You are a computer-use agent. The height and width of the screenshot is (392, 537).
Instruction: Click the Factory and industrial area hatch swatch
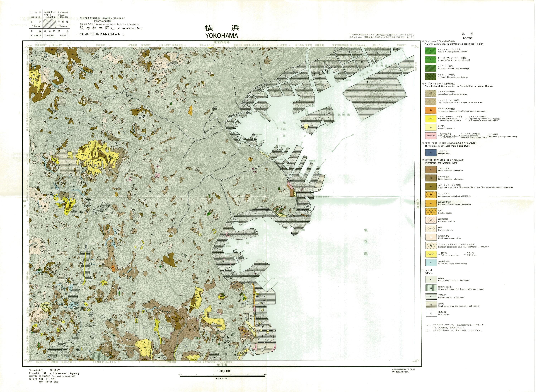pyautogui.click(x=431, y=296)
